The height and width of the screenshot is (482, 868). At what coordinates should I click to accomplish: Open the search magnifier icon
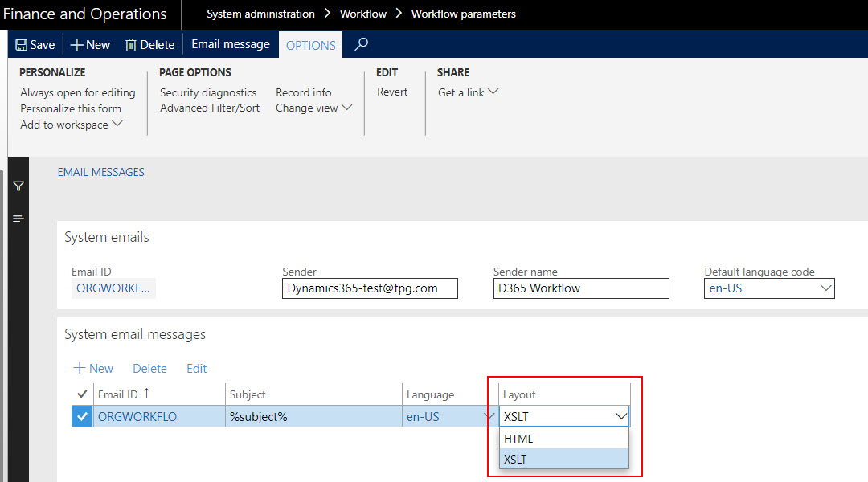click(x=360, y=45)
